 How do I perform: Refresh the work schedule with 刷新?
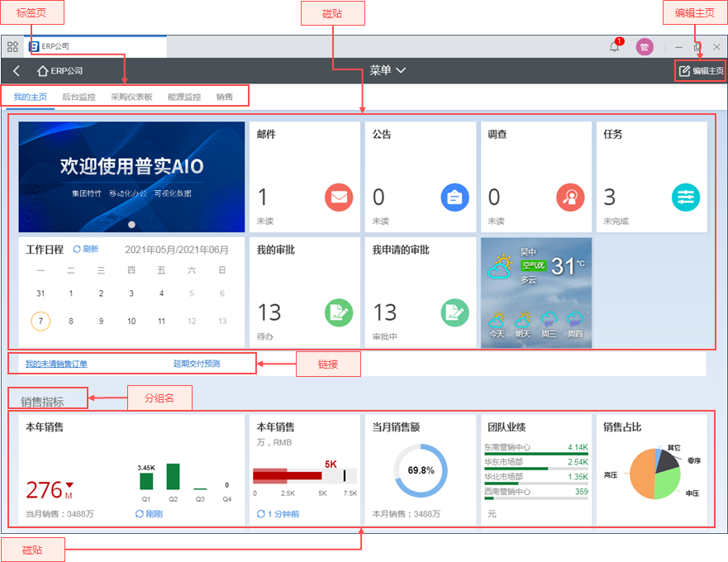[86, 249]
